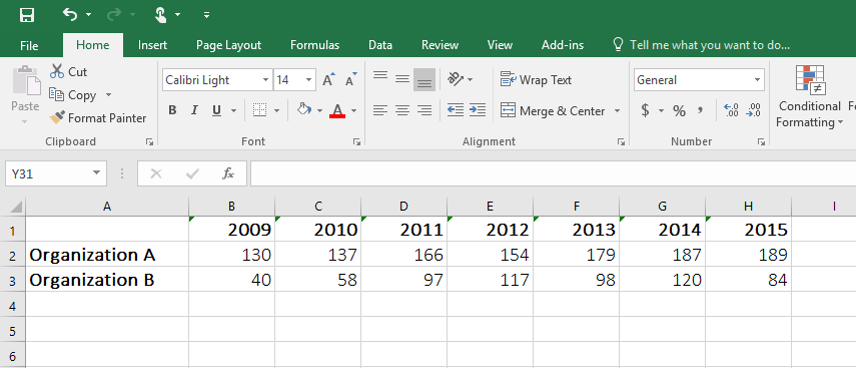Open the Font Color dropdown arrow
This screenshot has height=368, width=856.
(354, 111)
